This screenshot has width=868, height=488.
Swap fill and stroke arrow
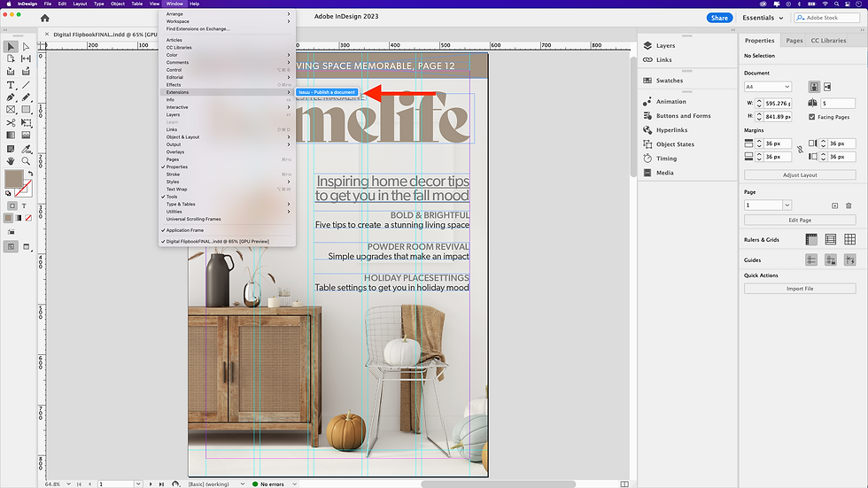[x=30, y=174]
